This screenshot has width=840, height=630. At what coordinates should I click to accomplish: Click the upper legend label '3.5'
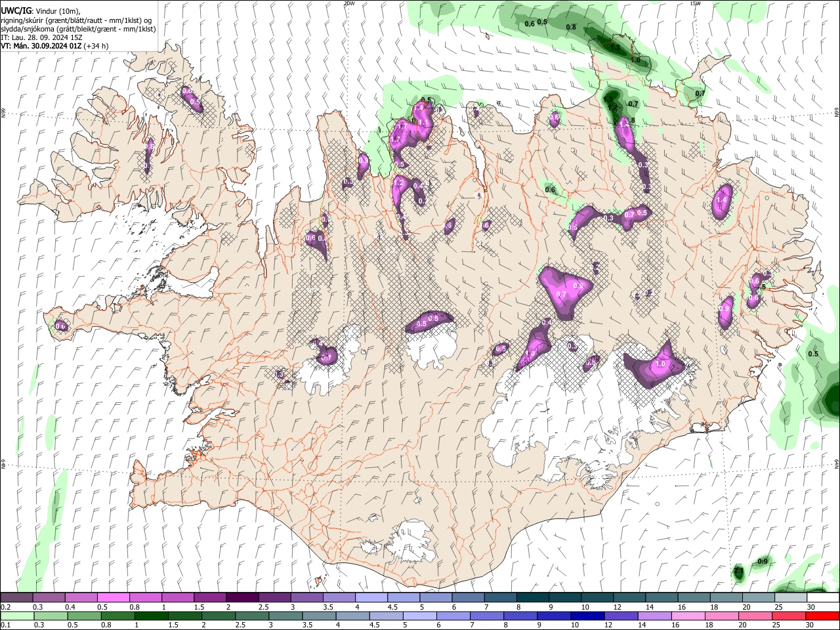328,607
